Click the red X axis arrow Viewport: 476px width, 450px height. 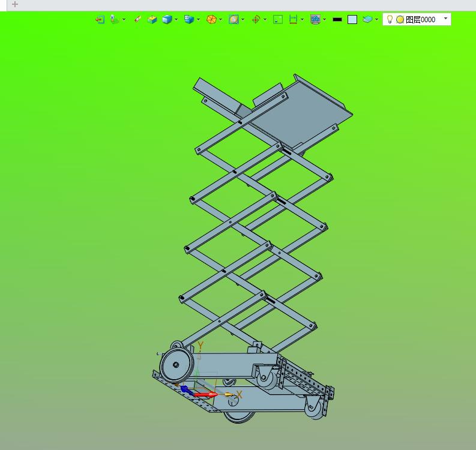point(206,395)
